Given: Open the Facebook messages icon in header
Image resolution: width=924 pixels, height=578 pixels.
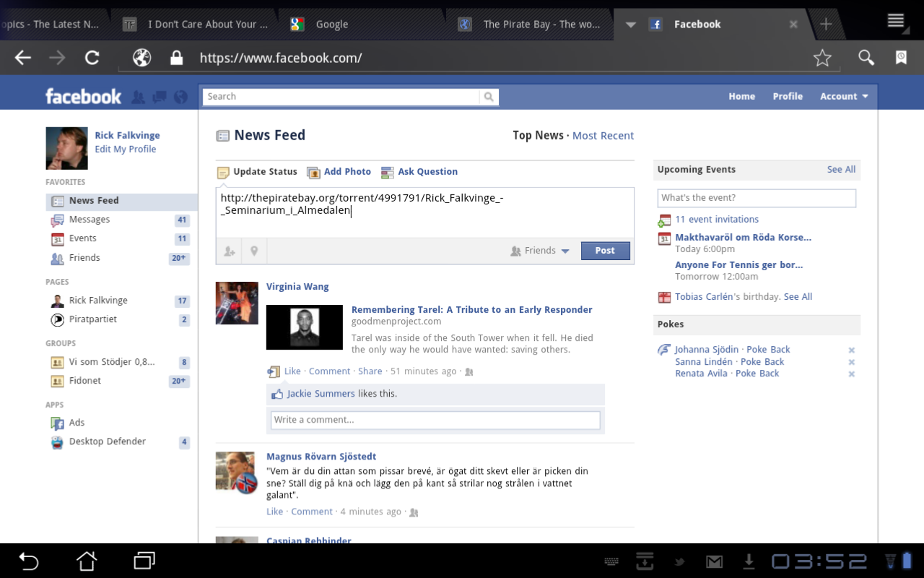Looking at the screenshot, I should tap(160, 97).
